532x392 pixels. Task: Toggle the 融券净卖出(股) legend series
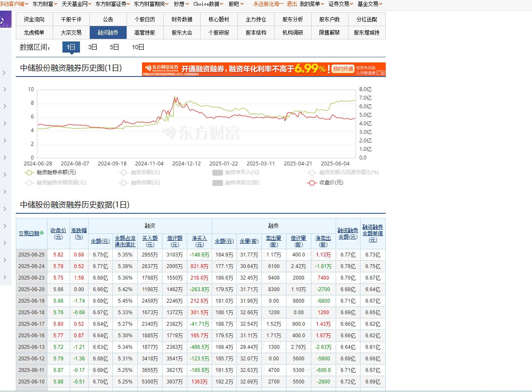click(x=236, y=183)
